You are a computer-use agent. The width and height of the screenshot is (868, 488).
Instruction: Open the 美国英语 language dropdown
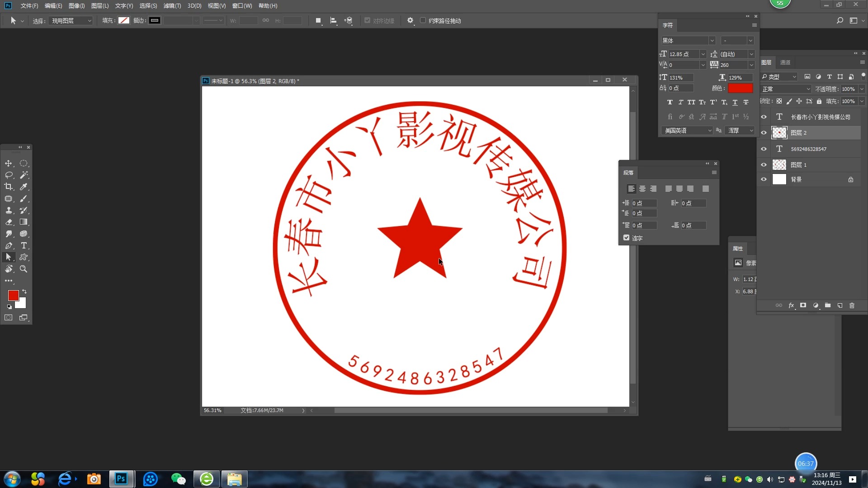(687, 131)
